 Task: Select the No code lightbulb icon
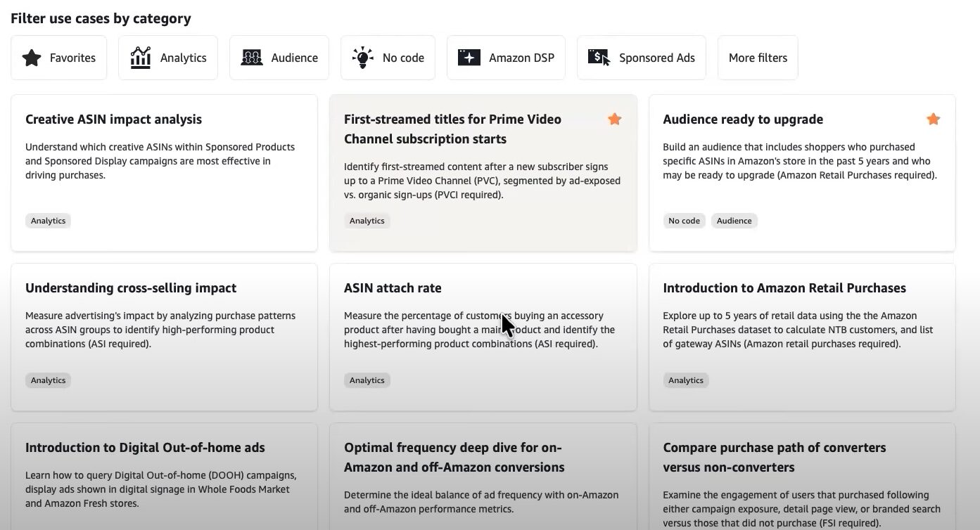[362, 58]
